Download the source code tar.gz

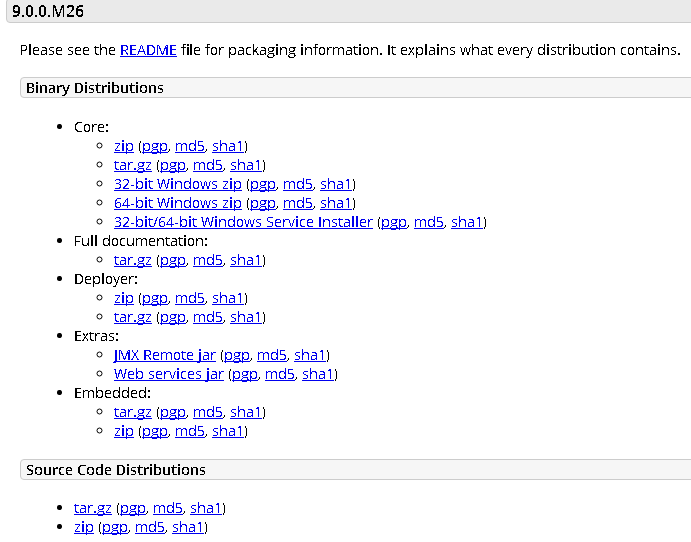[x=93, y=508]
